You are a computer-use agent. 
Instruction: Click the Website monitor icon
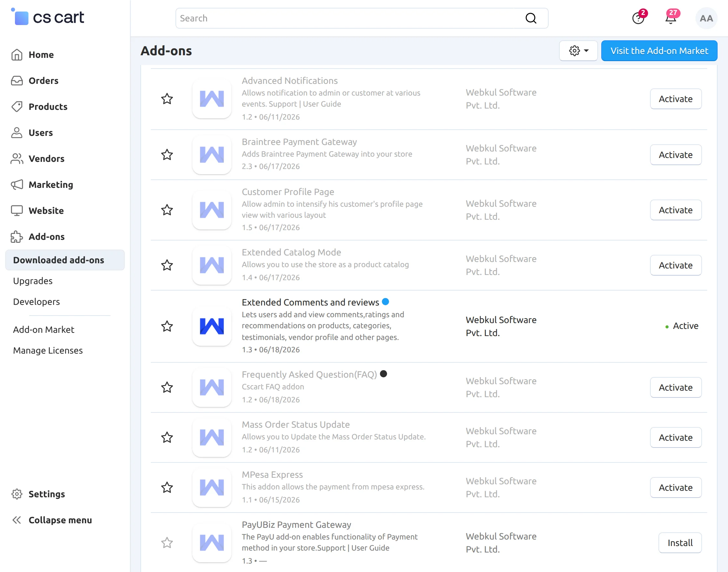17,211
